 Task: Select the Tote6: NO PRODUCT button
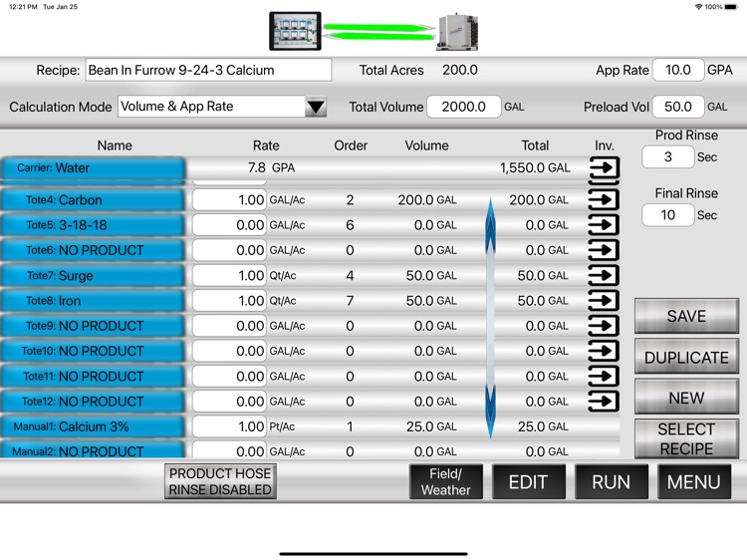(x=93, y=250)
